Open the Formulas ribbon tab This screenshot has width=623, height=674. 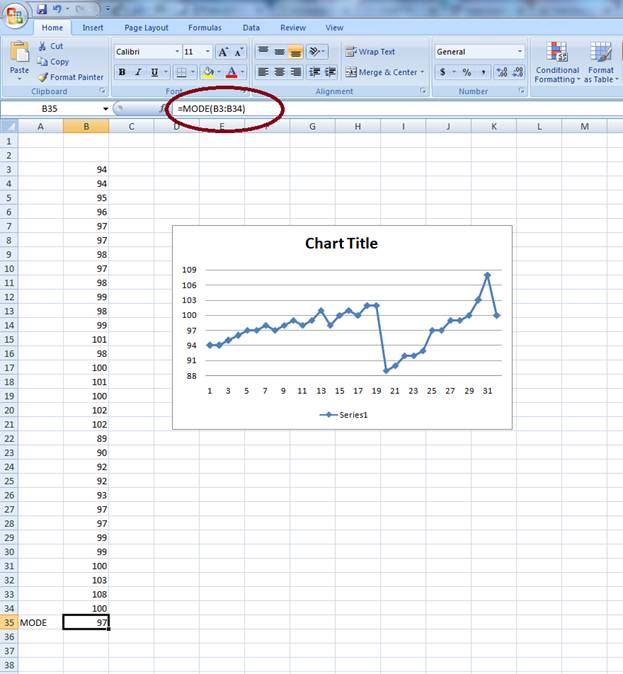click(204, 28)
